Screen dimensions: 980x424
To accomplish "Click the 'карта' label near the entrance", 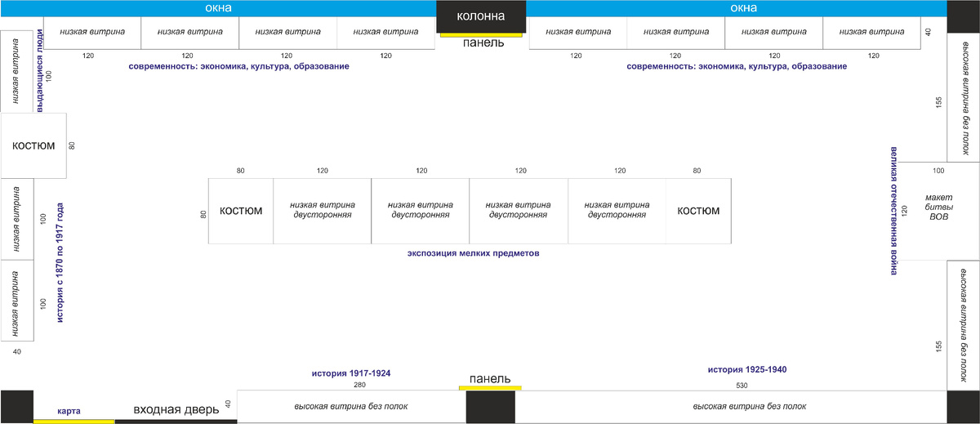I will 69,411.
